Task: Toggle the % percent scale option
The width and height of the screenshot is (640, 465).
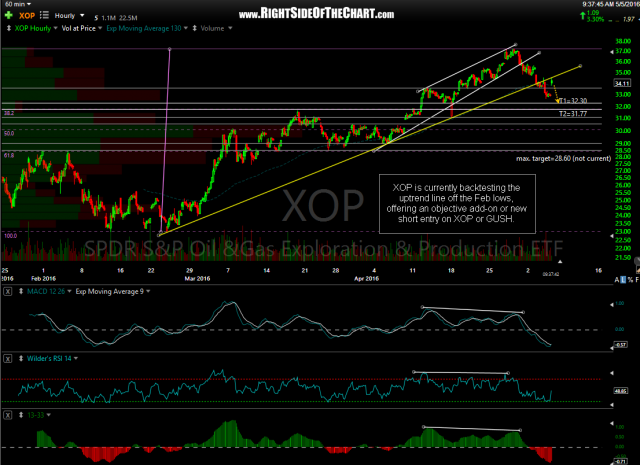Action: click(630, 280)
